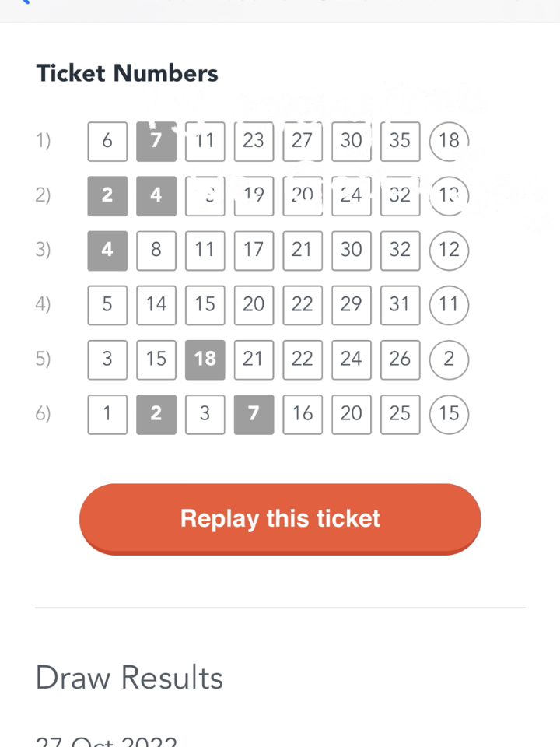560x747 pixels.
Task: Select number 14 in game 4
Action: (156, 305)
